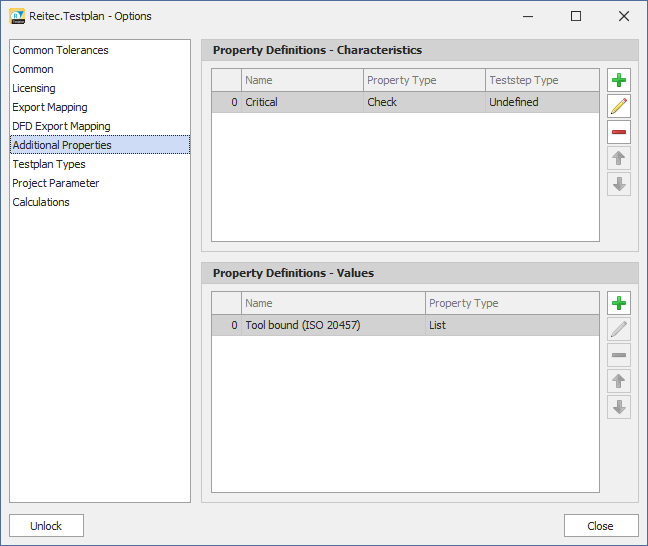Go to Export Mapping settings
Viewport: 648px width, 546px height.
[50, 107]
